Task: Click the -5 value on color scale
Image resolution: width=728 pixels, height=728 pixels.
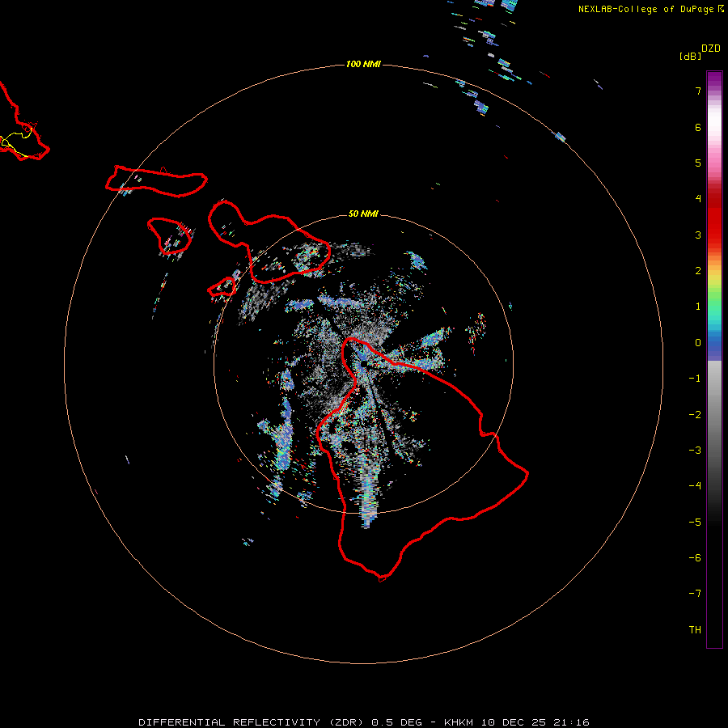Action: coord(695,522)
